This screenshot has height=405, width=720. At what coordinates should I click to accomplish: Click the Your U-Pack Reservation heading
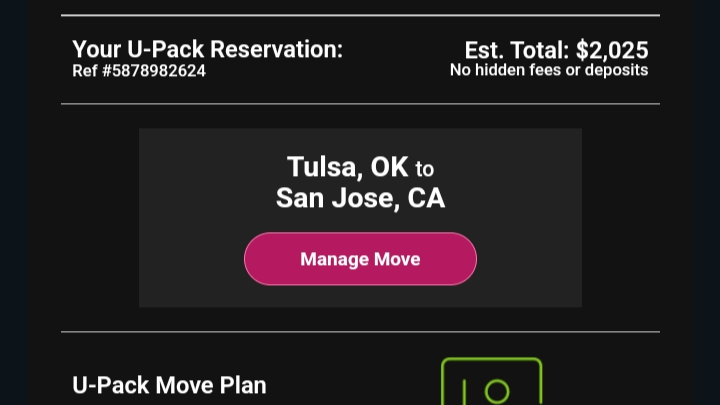click(207, 49)
